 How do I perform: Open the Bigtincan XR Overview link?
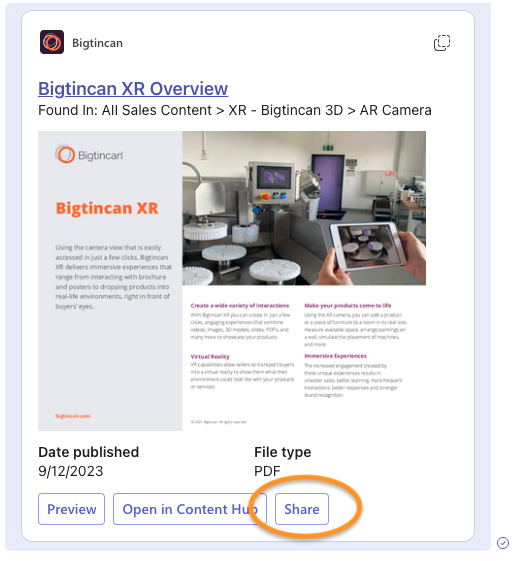coord(133,88)
